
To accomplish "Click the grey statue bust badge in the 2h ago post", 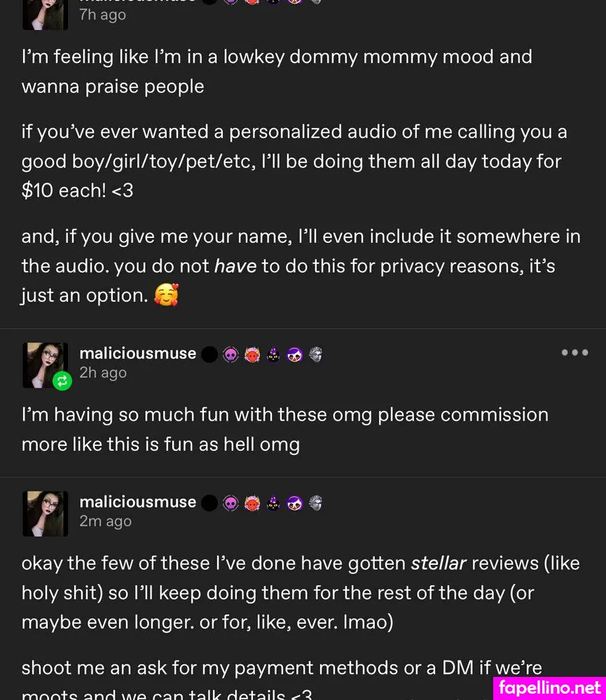I will click(315, 355).
